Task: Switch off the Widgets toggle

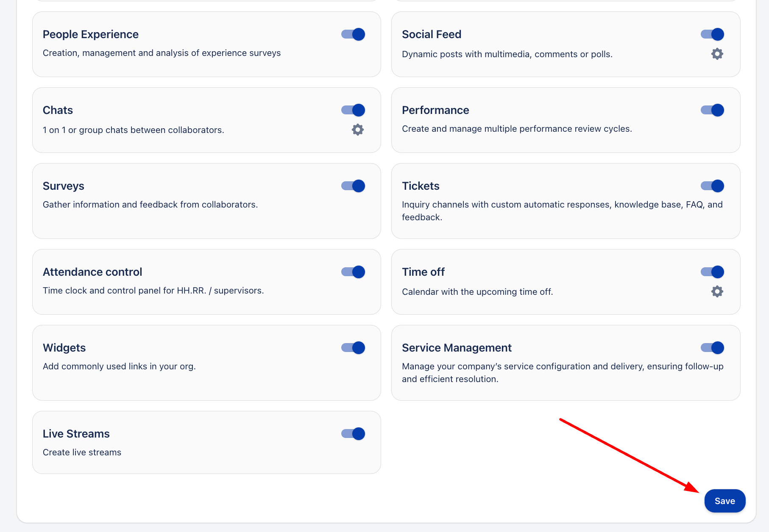Action: pos(353,348)
